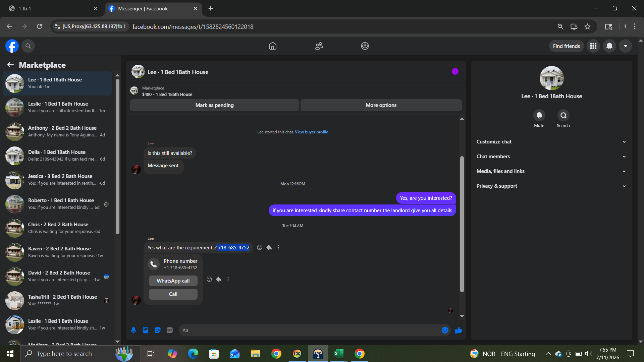Open the account dropdown arrow
This screenshot has width=644, height=362.
click(626, 46)
